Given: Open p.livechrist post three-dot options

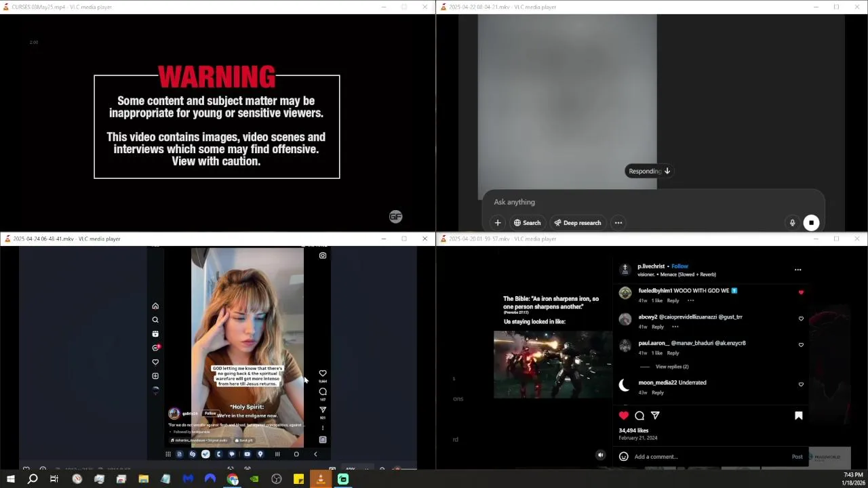Looking at the screenshot, I should pyautogui.click(x=797, y=270).
